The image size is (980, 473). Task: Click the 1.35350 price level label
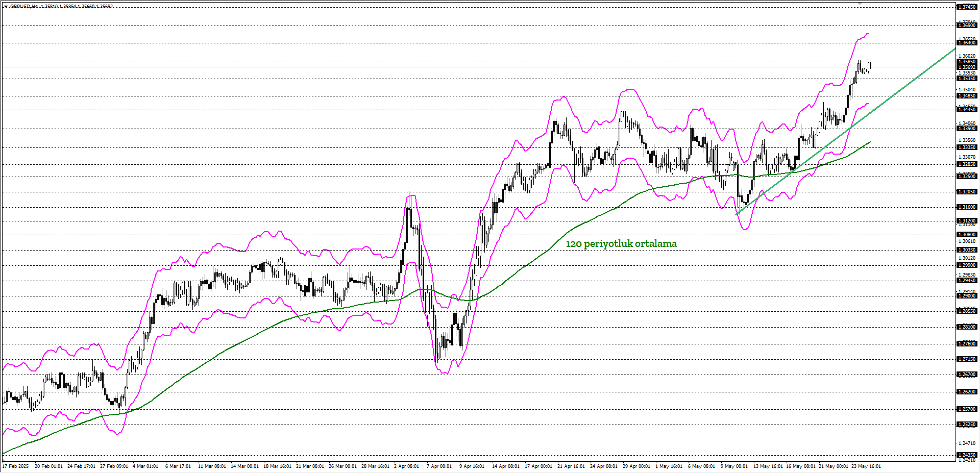click(967, 79)
